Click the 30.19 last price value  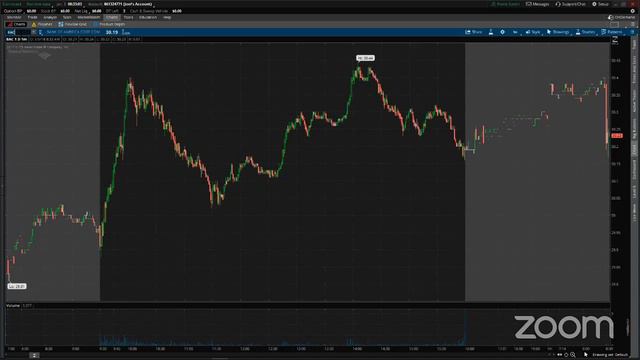pyautogui.click(x=112, y=32)
